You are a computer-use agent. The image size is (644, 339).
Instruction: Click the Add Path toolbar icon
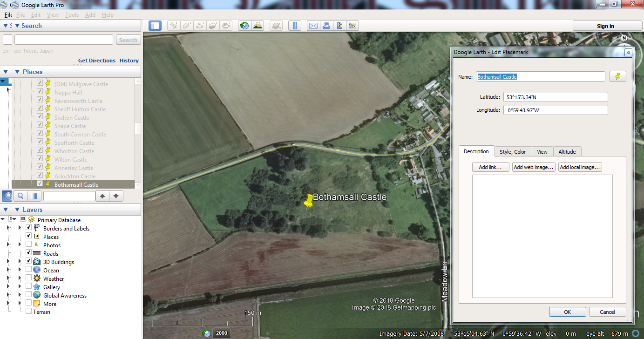(201, 26)
